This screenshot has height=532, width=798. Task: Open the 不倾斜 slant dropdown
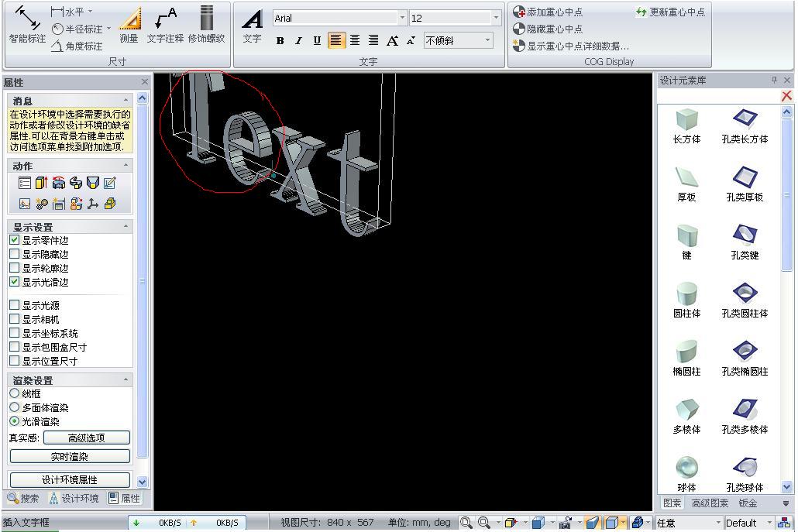tap(487, 40)
